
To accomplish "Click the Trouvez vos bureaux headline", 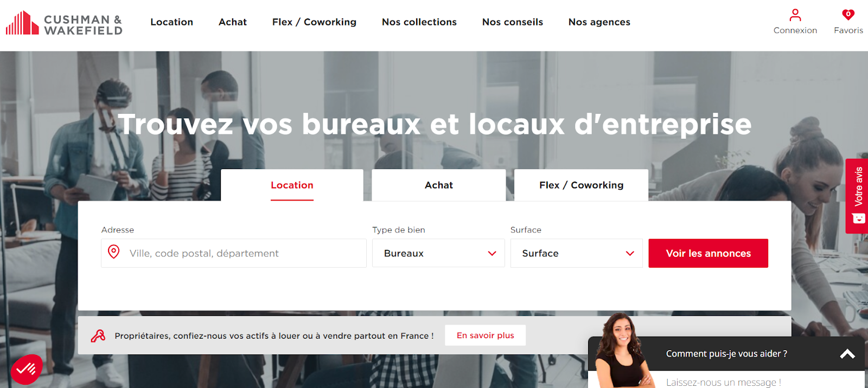I will [435, 124].
